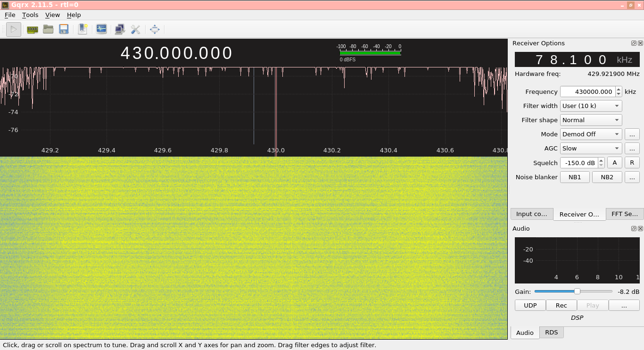
Task: Click the 430.000.000 main frequency display
Action: pyautogui.click(x=177, y=53)
